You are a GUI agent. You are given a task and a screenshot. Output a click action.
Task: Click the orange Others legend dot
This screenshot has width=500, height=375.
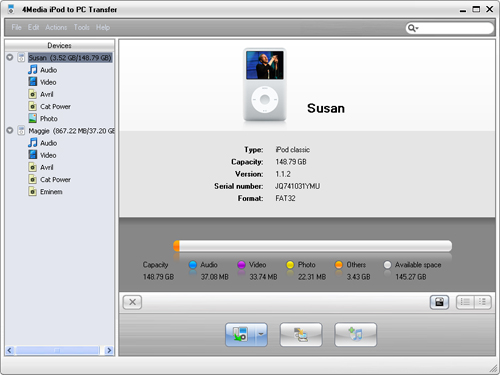(339, 265)
